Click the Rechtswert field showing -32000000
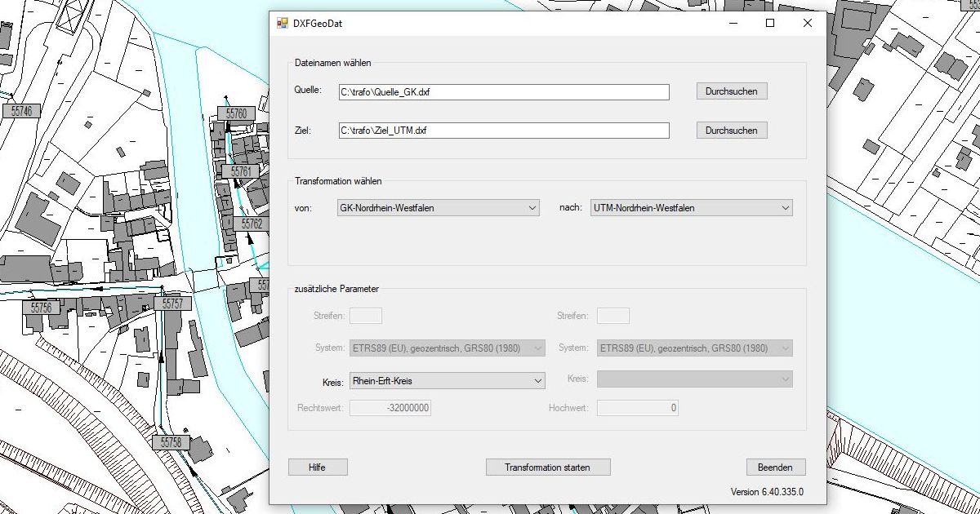Image resolution: width=980 pixels, height=514 pixels. pos(390,408)
